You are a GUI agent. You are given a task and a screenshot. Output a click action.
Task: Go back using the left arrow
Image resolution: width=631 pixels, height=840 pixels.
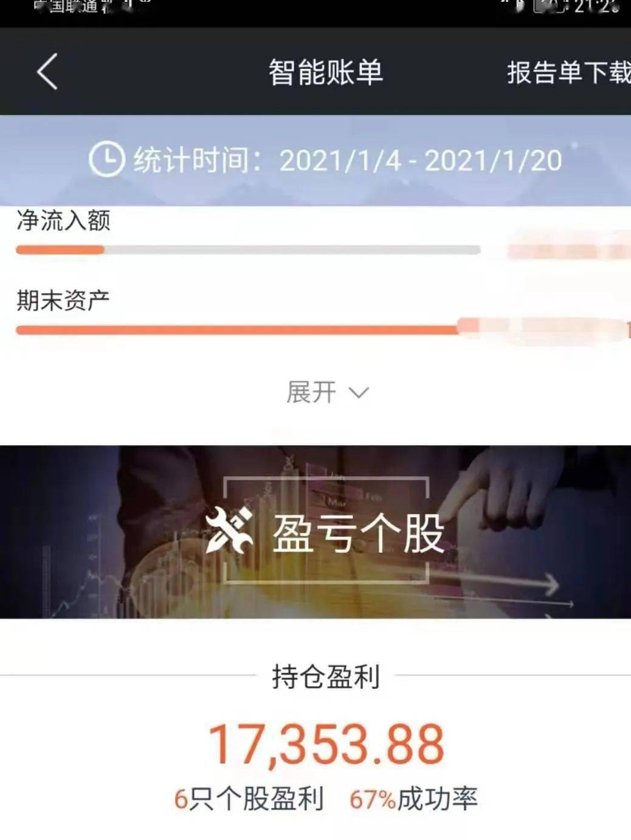pyautogui.click(x=47, y=72)
